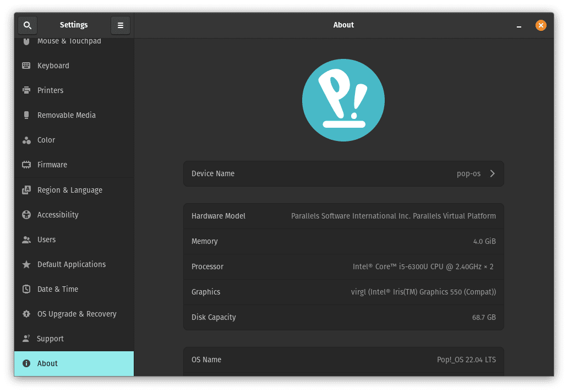Open the Users panel
The height and width of the screenshot is (392, 568).
click(x=74, y=239)
